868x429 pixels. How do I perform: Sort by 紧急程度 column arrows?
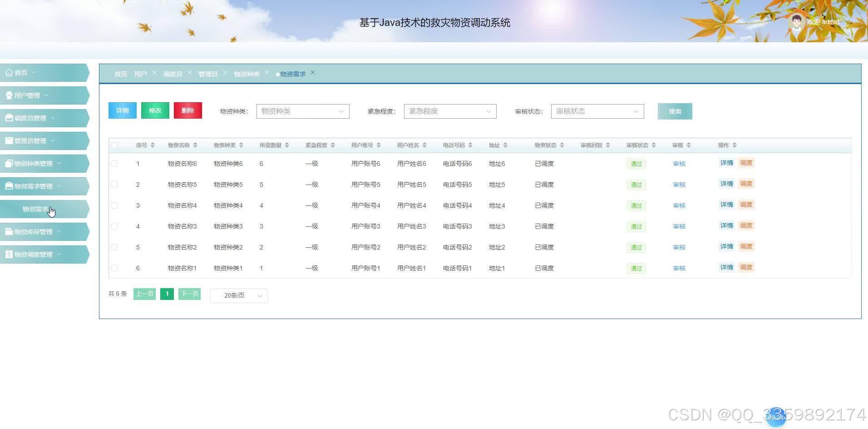pos(333,145)
